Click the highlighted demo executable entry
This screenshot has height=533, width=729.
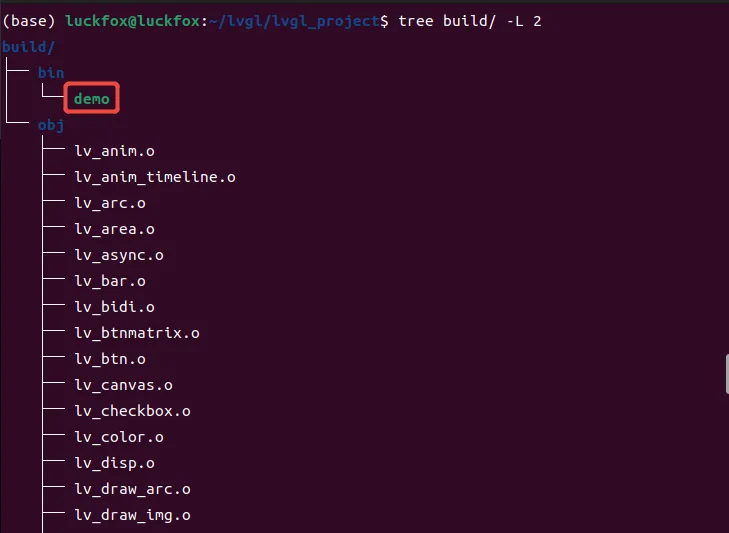pos(92,99)
